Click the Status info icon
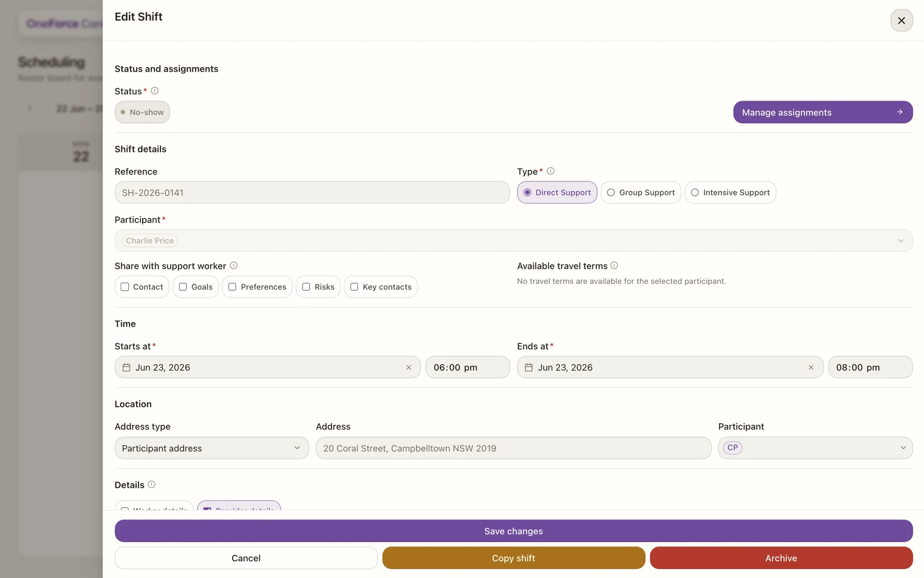924x578 pixels. pyautogui.click(x=155, y=91)
